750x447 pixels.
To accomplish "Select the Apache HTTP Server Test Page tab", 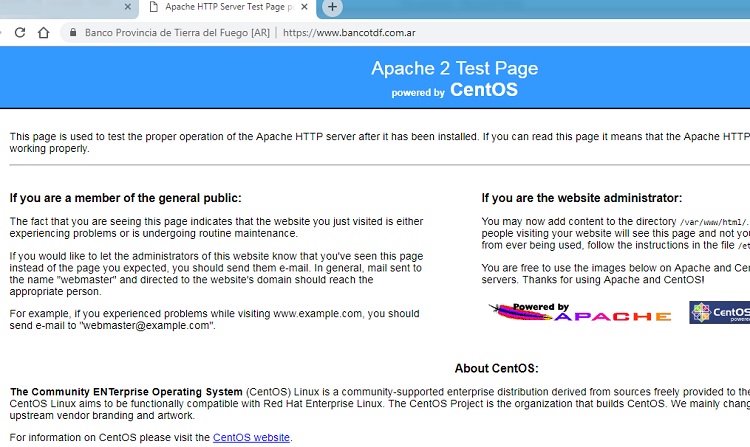I will (228, 7).
